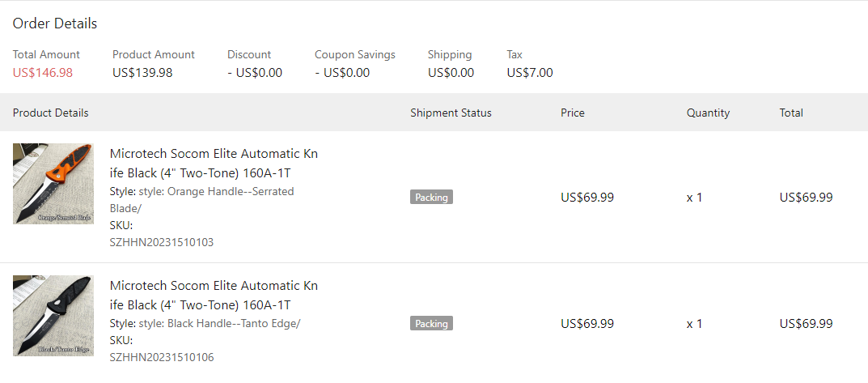Click the Coupon Savings amount
The height and width of the screenshot is (383, 868).
click(x=342, y=72)
